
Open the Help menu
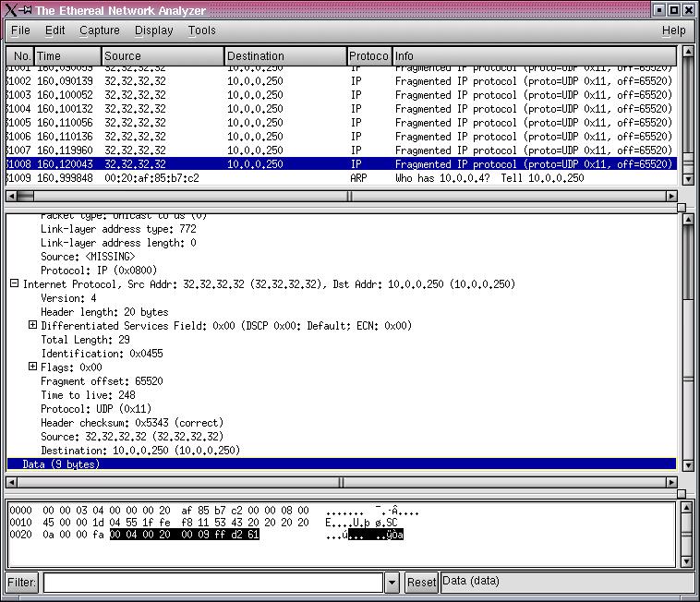[x=673, y=30]
